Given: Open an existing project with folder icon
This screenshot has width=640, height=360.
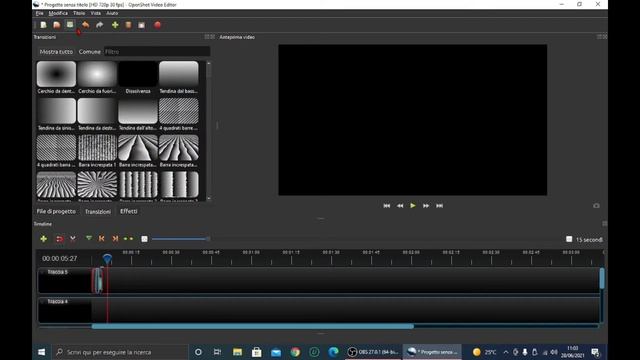Looking at the screenshot, I should [x=57, y=25].
